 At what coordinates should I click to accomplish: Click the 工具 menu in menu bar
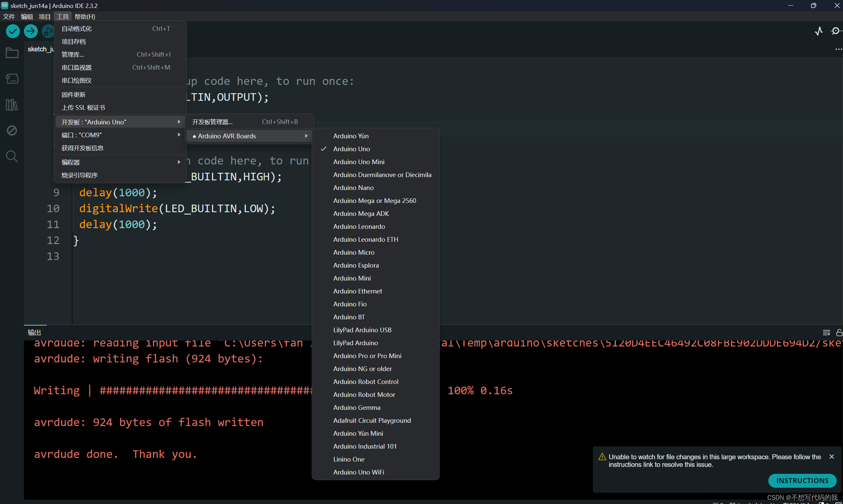point(62,17)
